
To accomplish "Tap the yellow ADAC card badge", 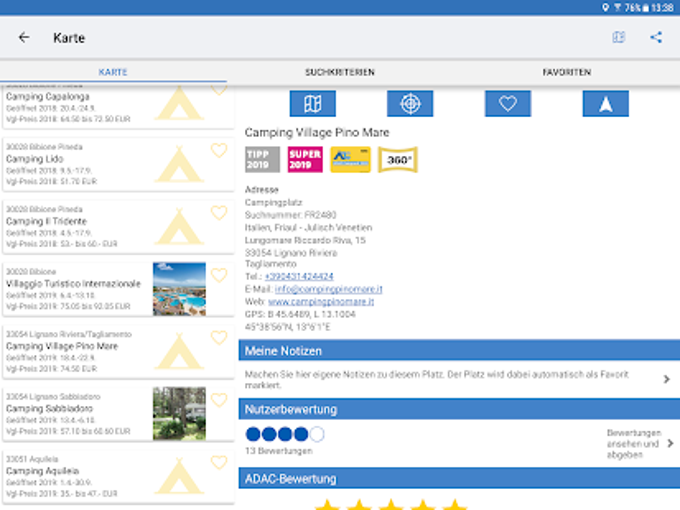I will [x=350, y=160].
